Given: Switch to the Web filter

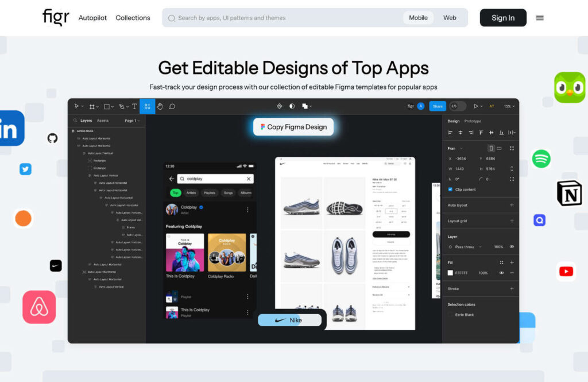Looking at the screenshot, I should coord(450,18).
